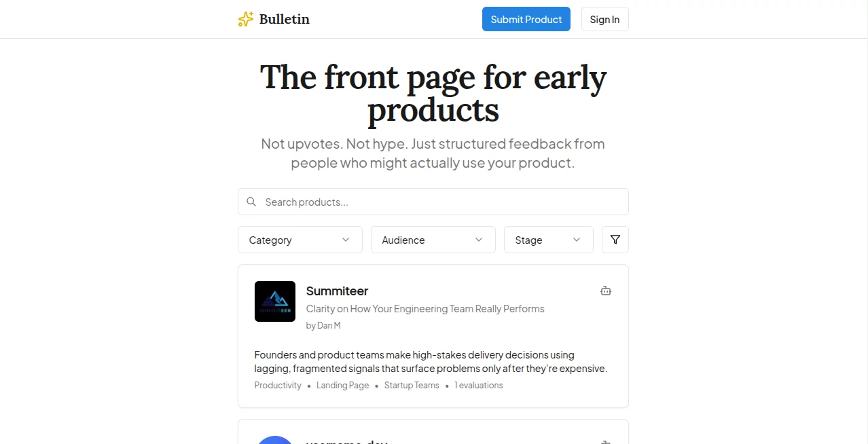Click the Sign In button

click(604, 19)
